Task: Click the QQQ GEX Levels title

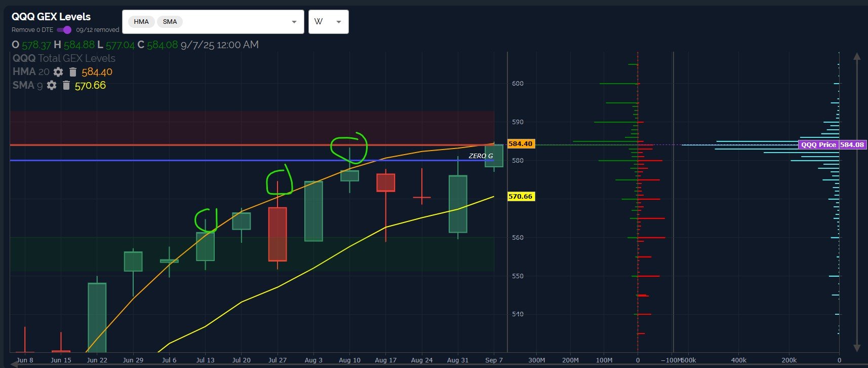Action: [51, 17]
